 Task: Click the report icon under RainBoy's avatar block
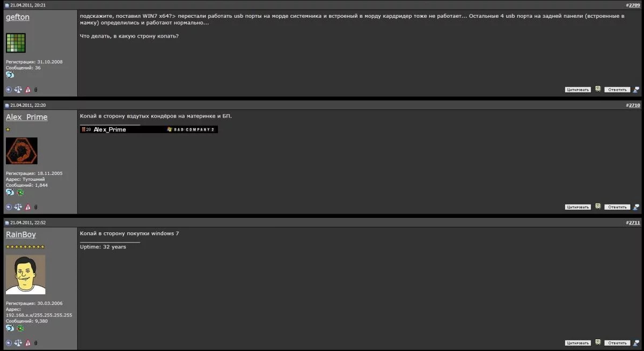[27, 342]
